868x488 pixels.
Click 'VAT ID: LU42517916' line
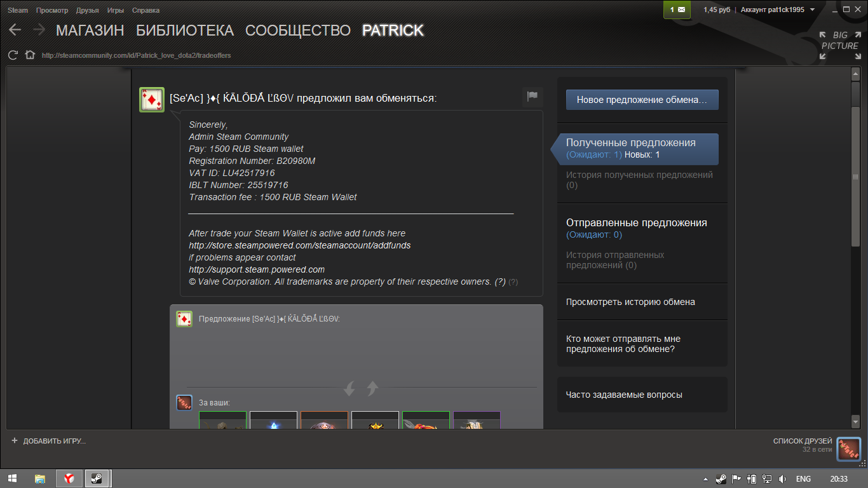click(x=232, y=173)
